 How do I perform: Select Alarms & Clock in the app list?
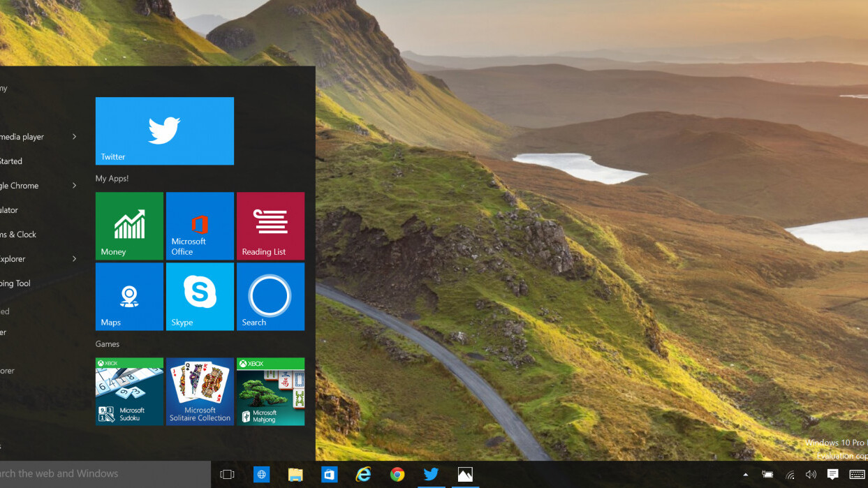click(x=20, y=235)
